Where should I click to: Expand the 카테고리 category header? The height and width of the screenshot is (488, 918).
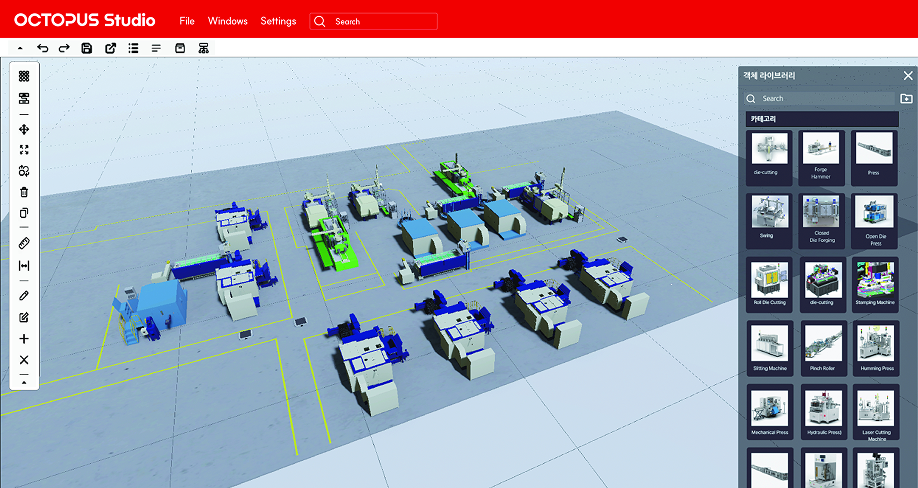pyautogui.click(x=822, y=119)
